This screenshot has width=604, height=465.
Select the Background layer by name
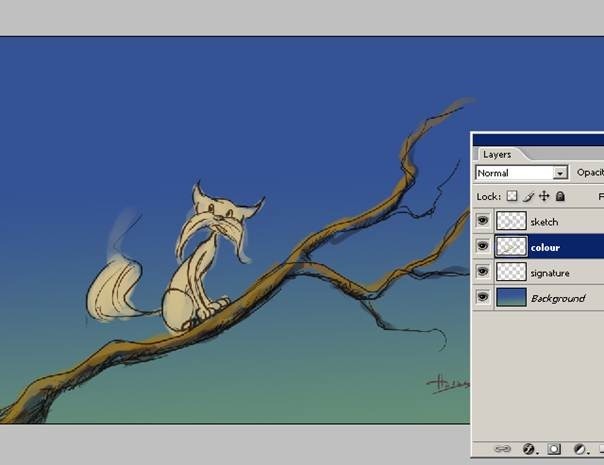(x=557, y=299)
